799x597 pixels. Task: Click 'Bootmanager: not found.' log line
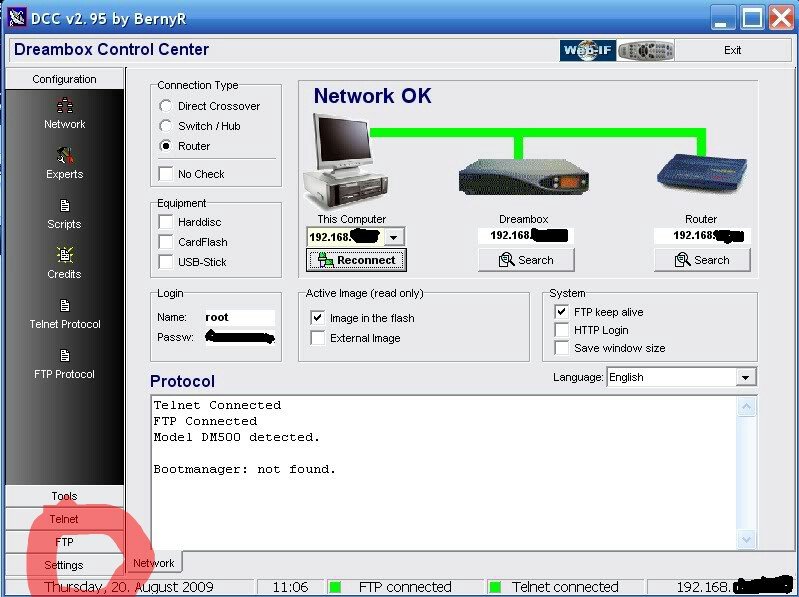click(x=245, y=469)
